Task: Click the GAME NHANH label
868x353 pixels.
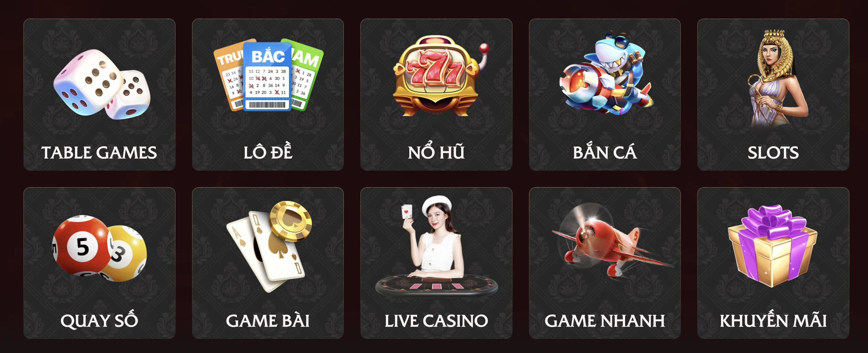Action: [605, 321]
